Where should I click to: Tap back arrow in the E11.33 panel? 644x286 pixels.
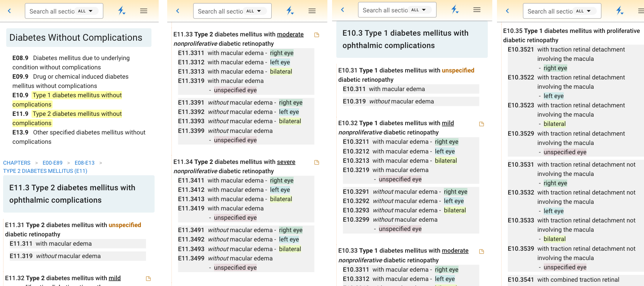coord(178,11)
